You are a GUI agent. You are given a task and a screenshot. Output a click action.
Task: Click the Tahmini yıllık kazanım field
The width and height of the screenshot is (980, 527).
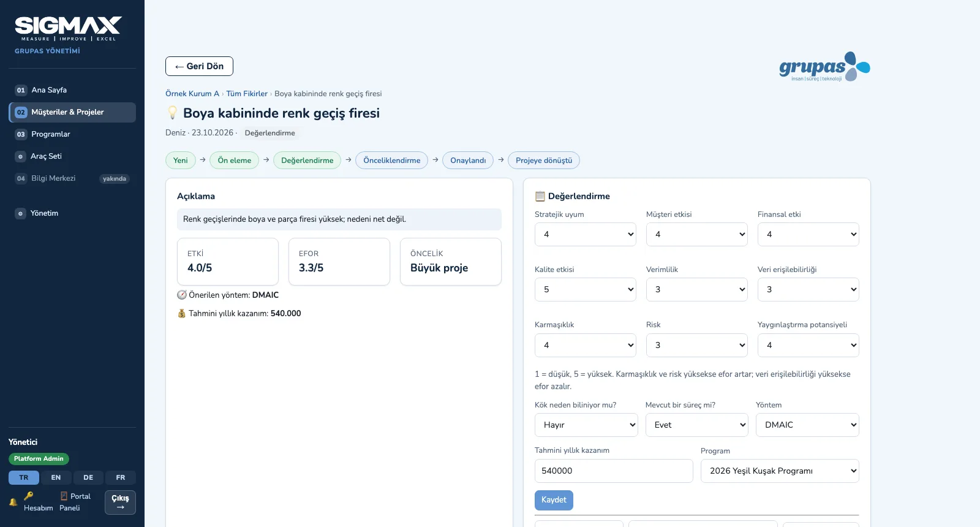click(x=614, y=471)
